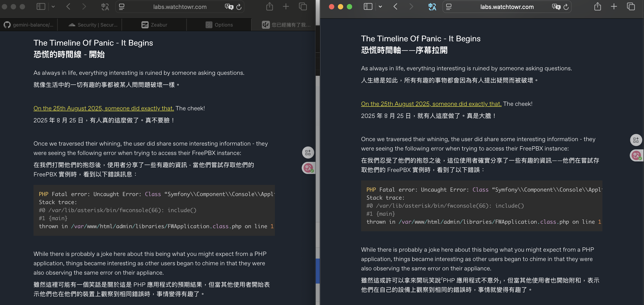Click the sidebar icon in left window

click(41, 7)
